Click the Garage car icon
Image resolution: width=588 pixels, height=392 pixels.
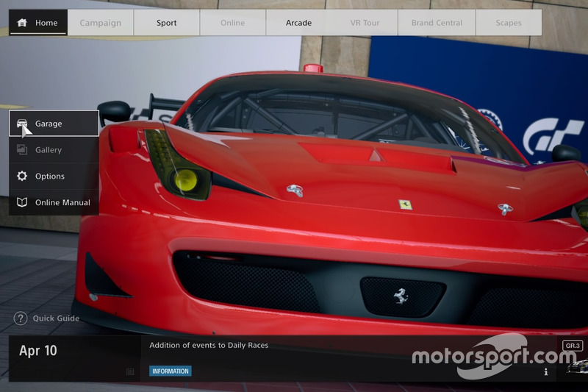pyautogui.click(x=22, y=123)
